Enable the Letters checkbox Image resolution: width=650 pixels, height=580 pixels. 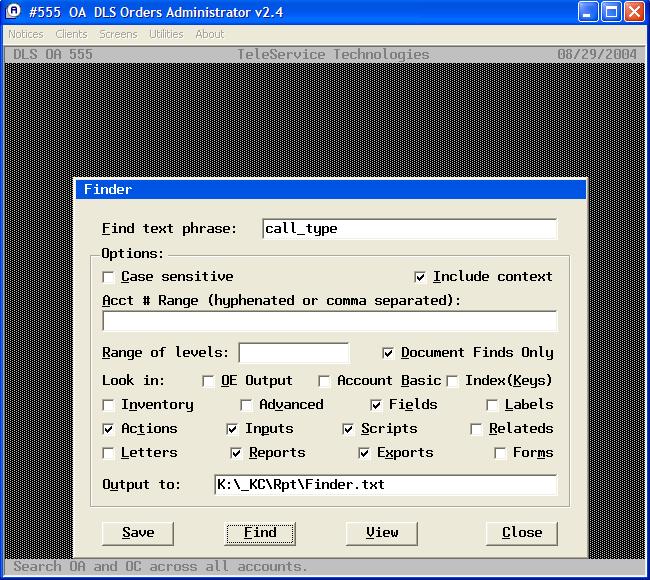[108, 453]
